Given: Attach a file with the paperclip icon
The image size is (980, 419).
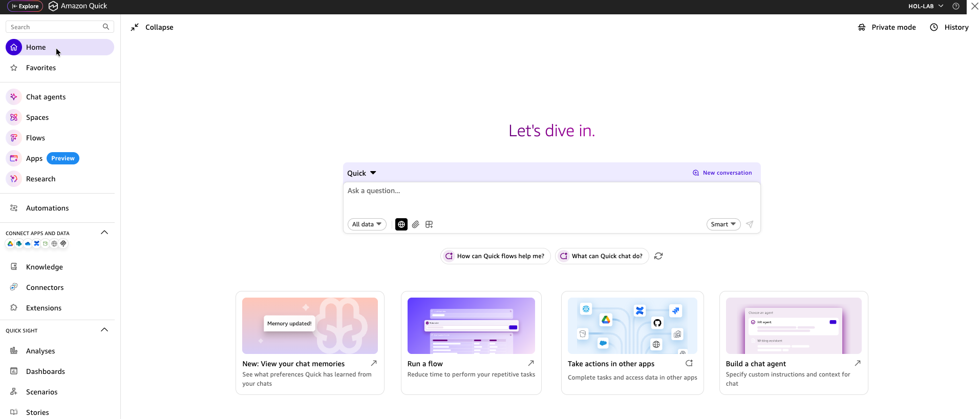Looking at the screenshot, I should click(415, 224).
